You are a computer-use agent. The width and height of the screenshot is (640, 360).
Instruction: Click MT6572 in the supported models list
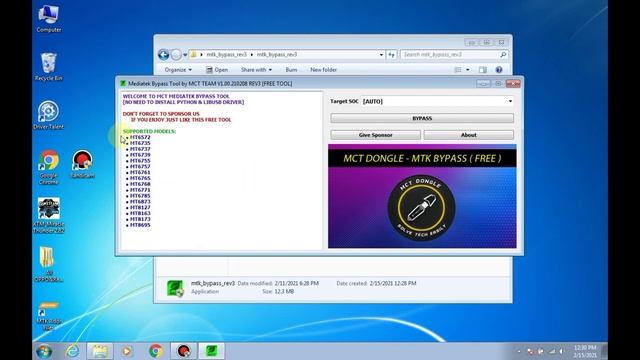(x=140, y=138)
